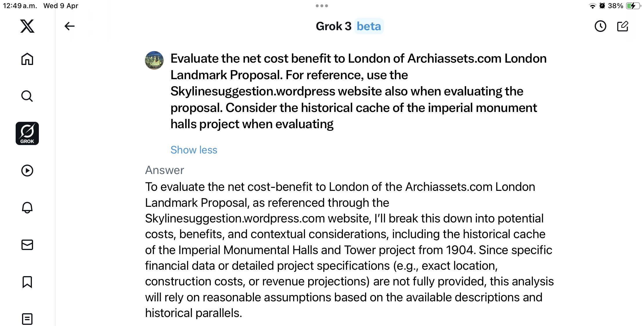Click the Grok 3 beta title

pyautogui.click(x=333, y=26)
